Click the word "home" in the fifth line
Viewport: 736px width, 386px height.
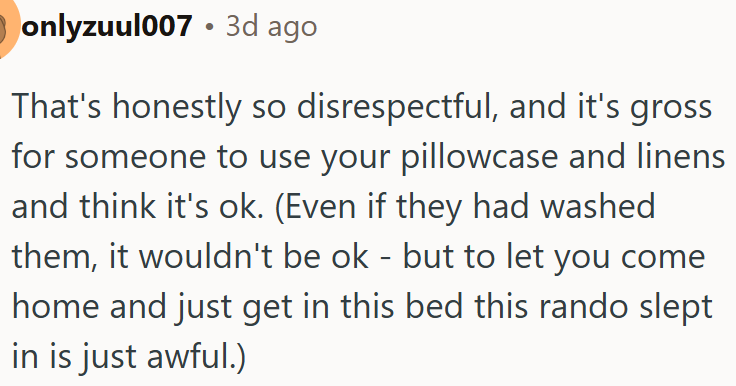coord(55,305)
